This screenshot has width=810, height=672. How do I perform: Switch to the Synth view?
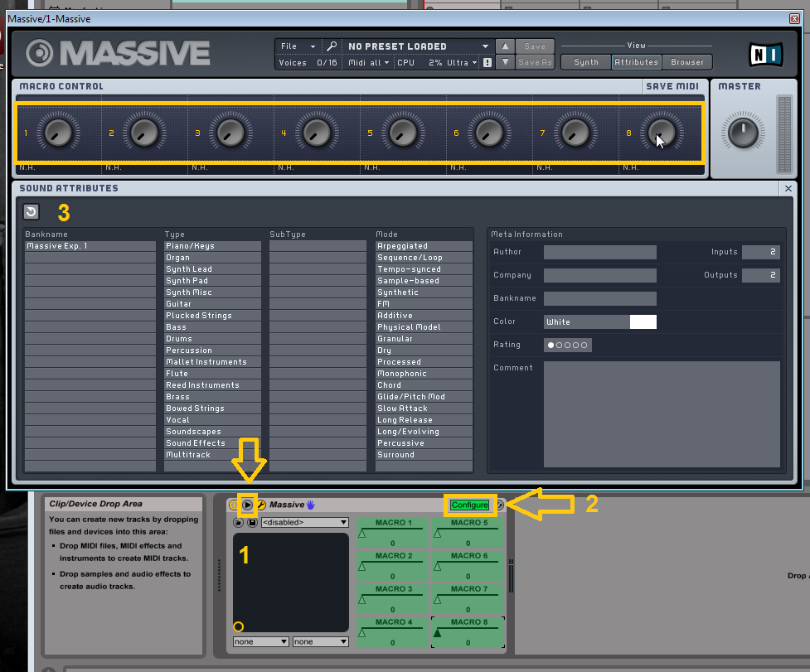point(586,62)
